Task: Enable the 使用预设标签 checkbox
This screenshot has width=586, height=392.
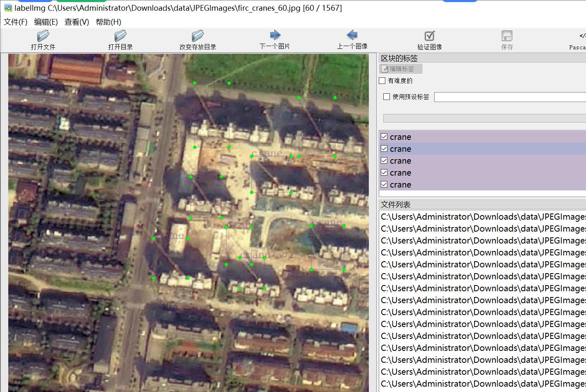Action: coord(387,97)
